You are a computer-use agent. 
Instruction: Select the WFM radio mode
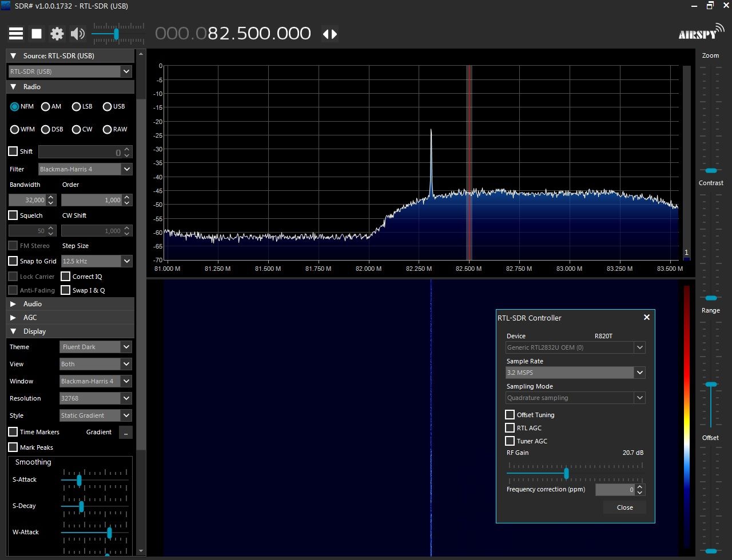click(15, 129)
